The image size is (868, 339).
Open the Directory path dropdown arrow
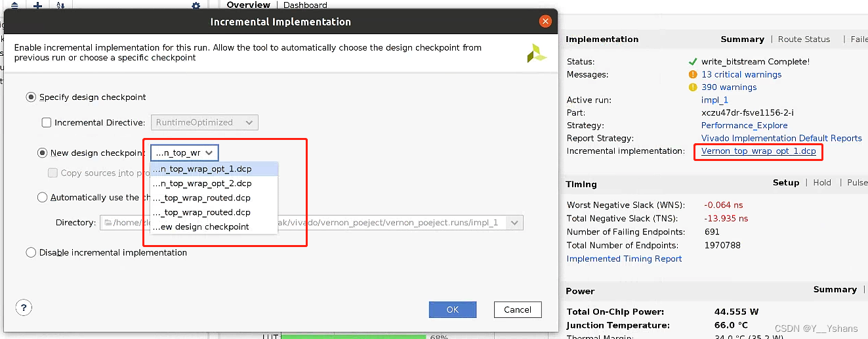[514, 223]
